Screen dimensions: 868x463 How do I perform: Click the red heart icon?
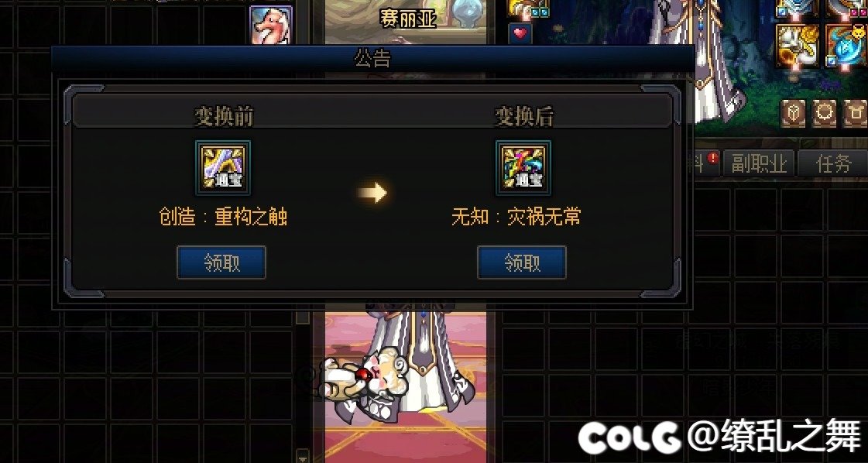point(520,34)
